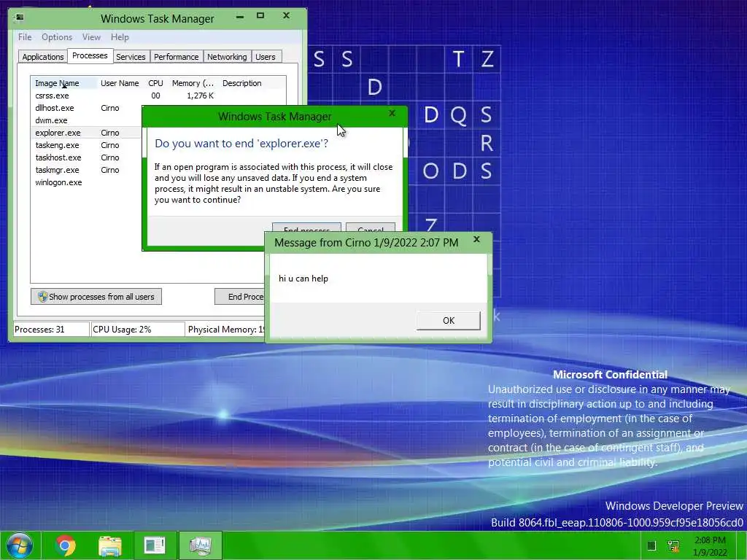
Task: Open the View menu in Task Manager
Action: pyautogui.click(x=91, y=37)
